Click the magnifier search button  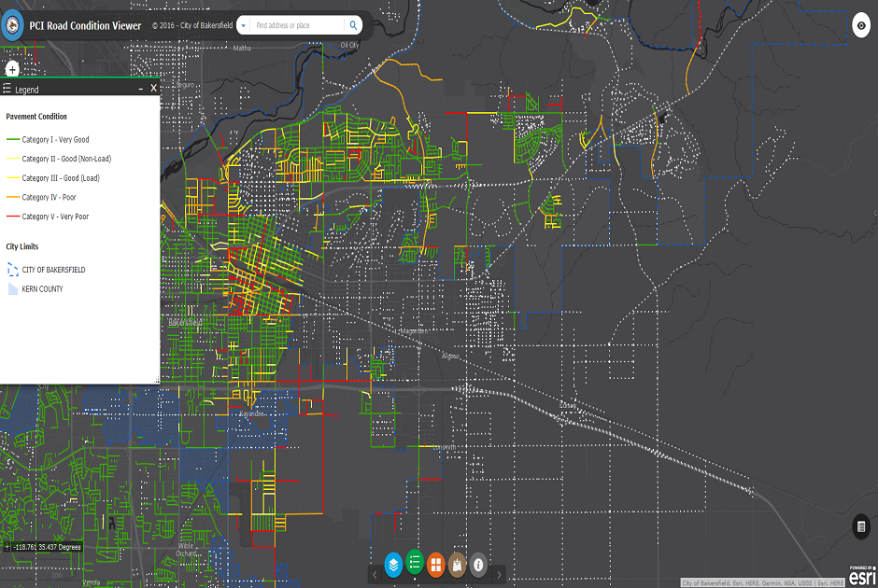(x=354, y=25)
